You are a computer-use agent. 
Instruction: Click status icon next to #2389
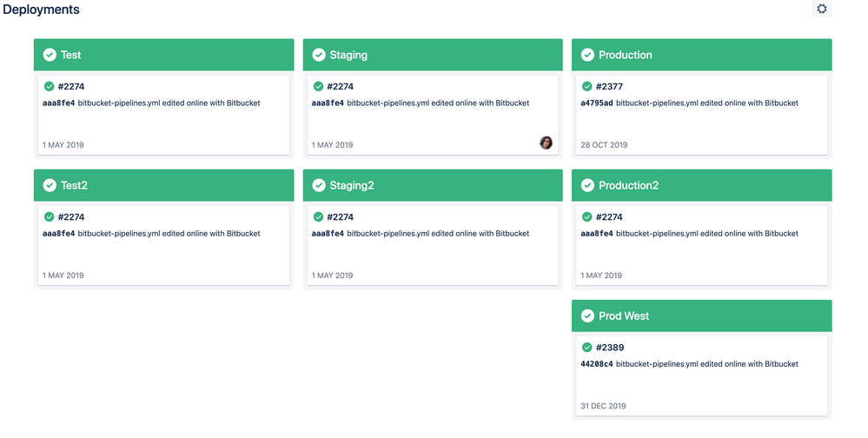(x=586, y=348)
